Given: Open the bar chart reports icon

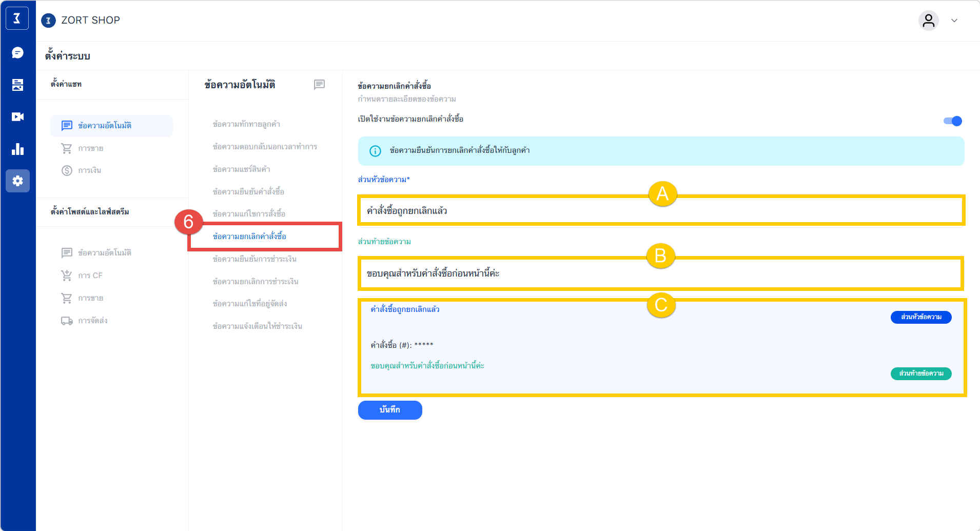Looking at the screenshot, I should click(x=17, y=149).
